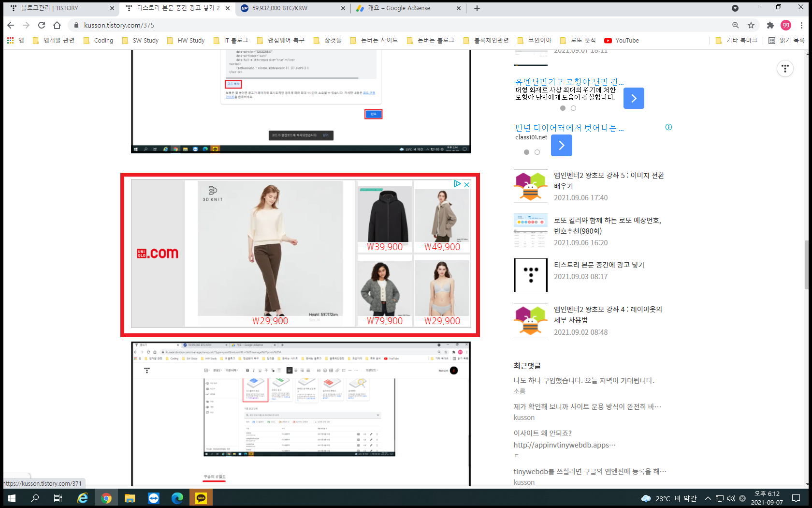This screenshot has width=812, height=508.
Task: Launch File Explorer from the taskbar
Action: 130,498
